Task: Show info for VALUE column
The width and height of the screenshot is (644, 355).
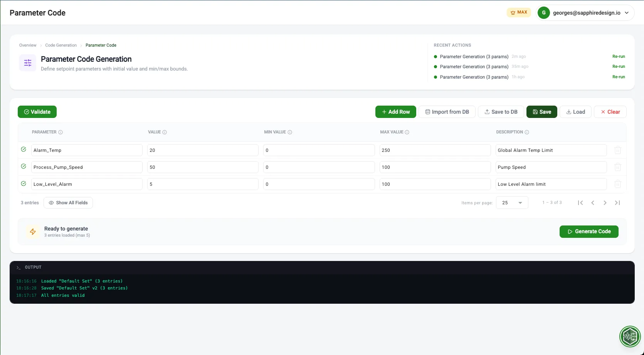Action: [165, 132]
